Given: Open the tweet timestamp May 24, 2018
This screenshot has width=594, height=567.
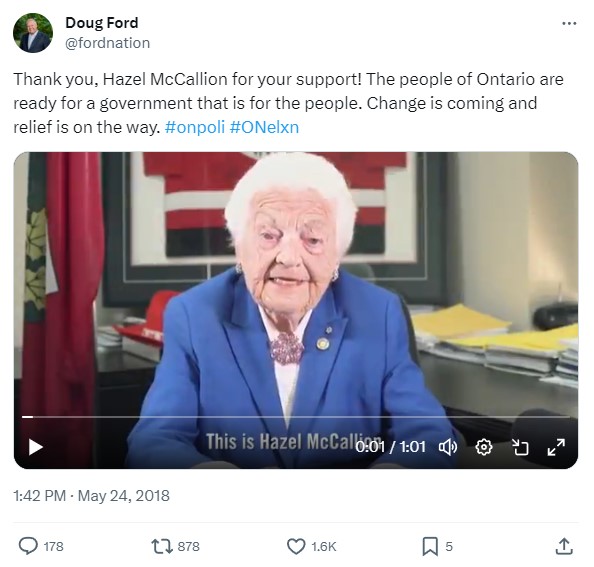Looking at the screenshot, I should pos(91,496).
